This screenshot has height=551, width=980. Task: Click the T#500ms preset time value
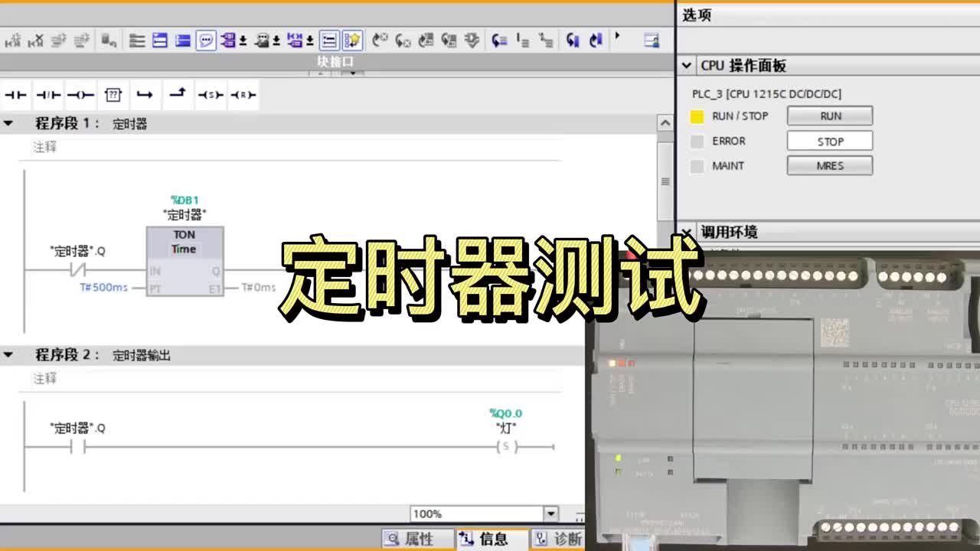click(x=103, y=288)
